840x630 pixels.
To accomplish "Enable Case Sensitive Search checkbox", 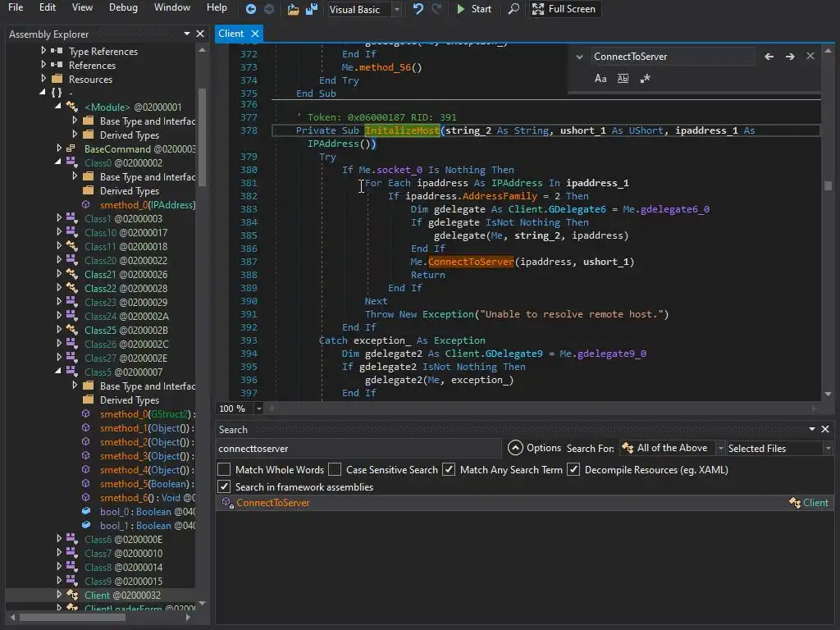I will (x=335, y=470).
